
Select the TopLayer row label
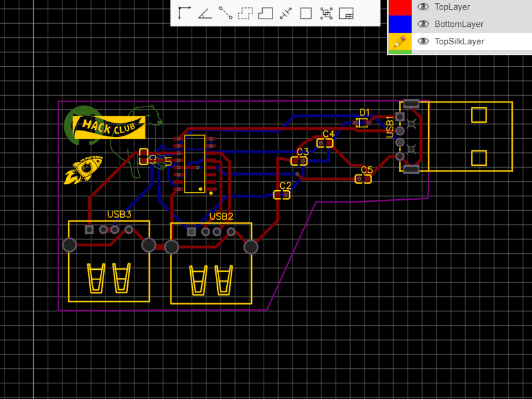452,7
